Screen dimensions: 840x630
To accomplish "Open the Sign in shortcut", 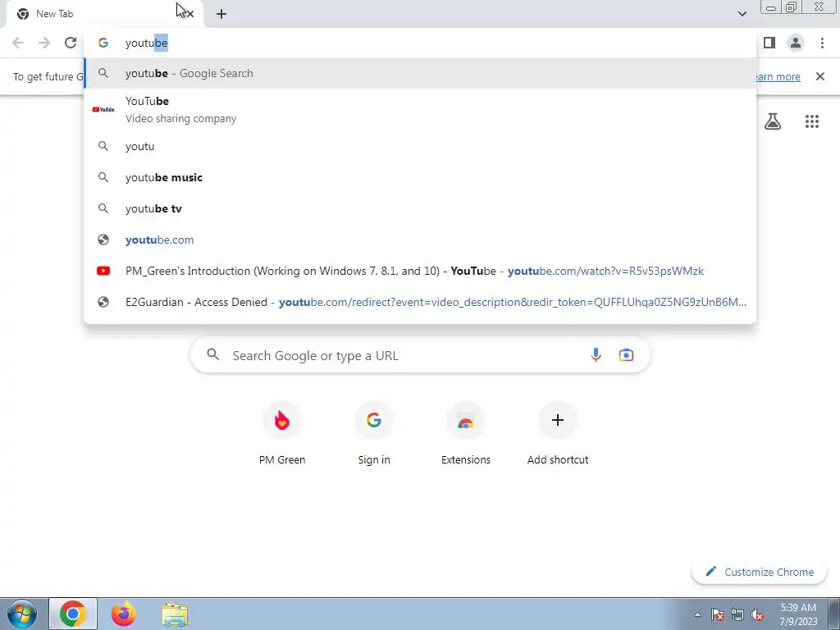I will 374,434.
